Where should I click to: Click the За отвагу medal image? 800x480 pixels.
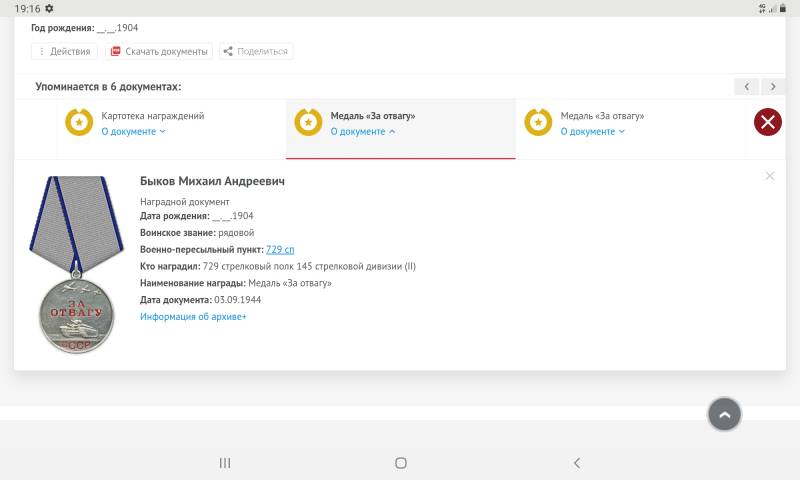click(69, 264)
